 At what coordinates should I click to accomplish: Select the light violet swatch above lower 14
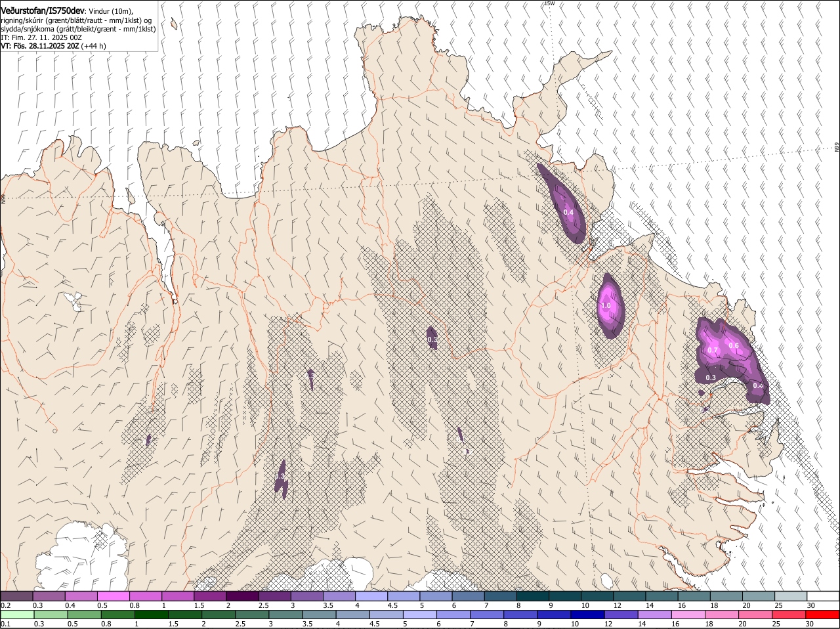click(x=655, y=615)
